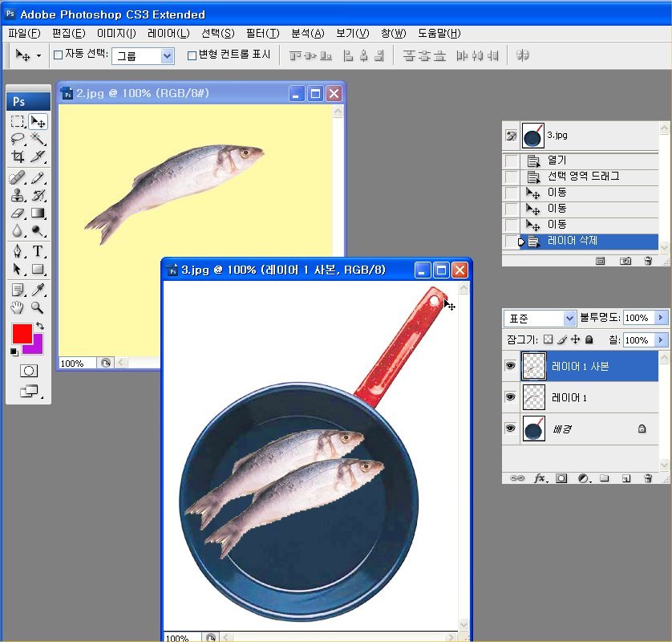Viewport: 672px width, 642px height.
Task: Create new snapshot with camera icon
Action: tap(625, 261)
